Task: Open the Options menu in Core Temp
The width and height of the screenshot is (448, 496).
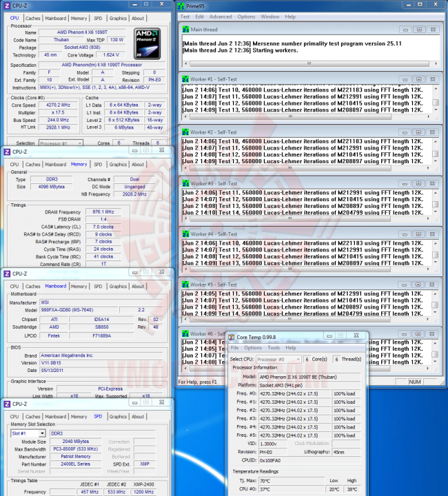Action: [253, 348]
